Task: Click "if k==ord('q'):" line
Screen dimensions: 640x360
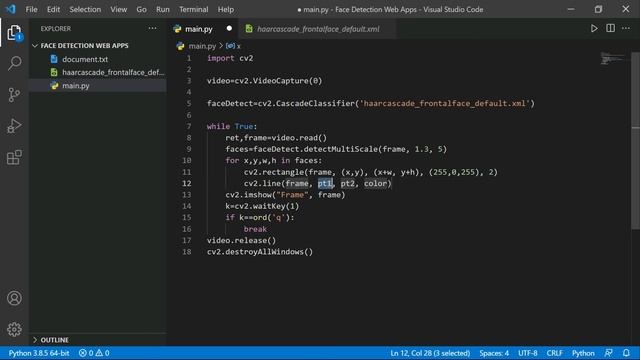Action: (x=260, y=218)
